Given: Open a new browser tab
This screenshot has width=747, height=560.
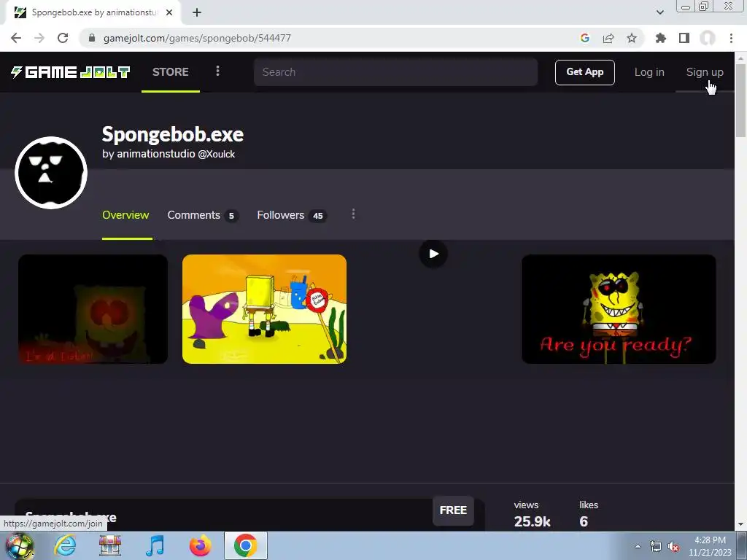Looking at the screenshot, I should tap(197, 12).
